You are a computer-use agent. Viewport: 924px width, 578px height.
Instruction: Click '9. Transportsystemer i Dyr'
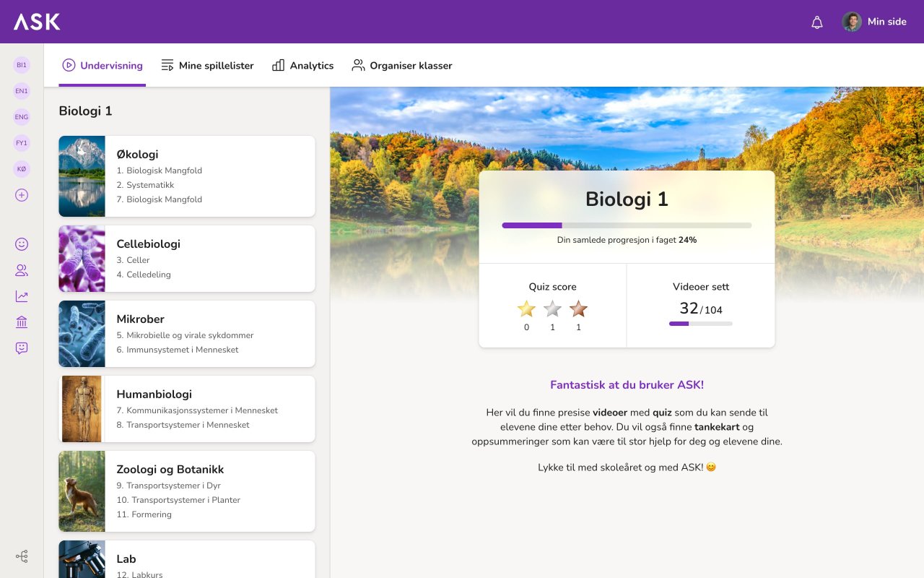click(168, 486)
